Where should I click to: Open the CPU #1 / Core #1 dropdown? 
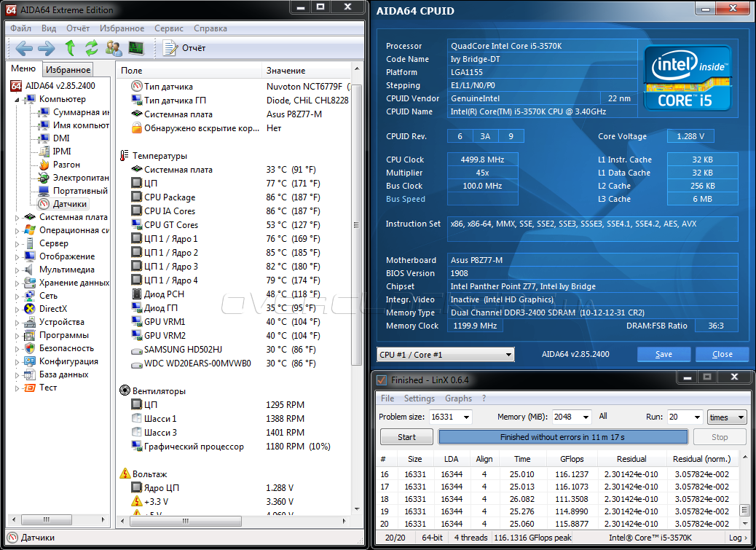pyautogui.click(x=508, y=355)
